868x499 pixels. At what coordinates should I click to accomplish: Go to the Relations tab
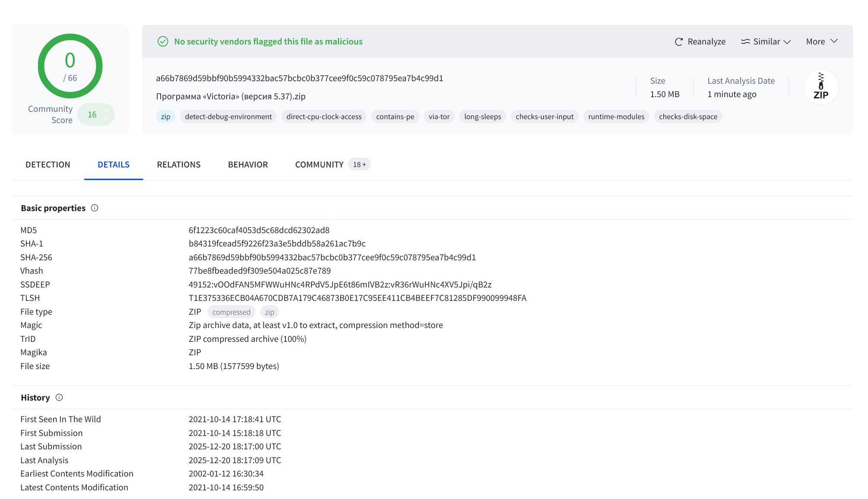178,164
